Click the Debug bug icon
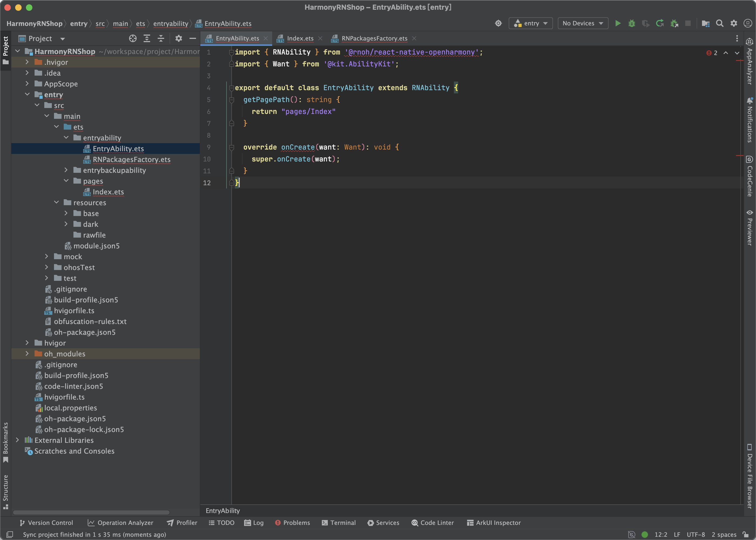 (632, 23)
